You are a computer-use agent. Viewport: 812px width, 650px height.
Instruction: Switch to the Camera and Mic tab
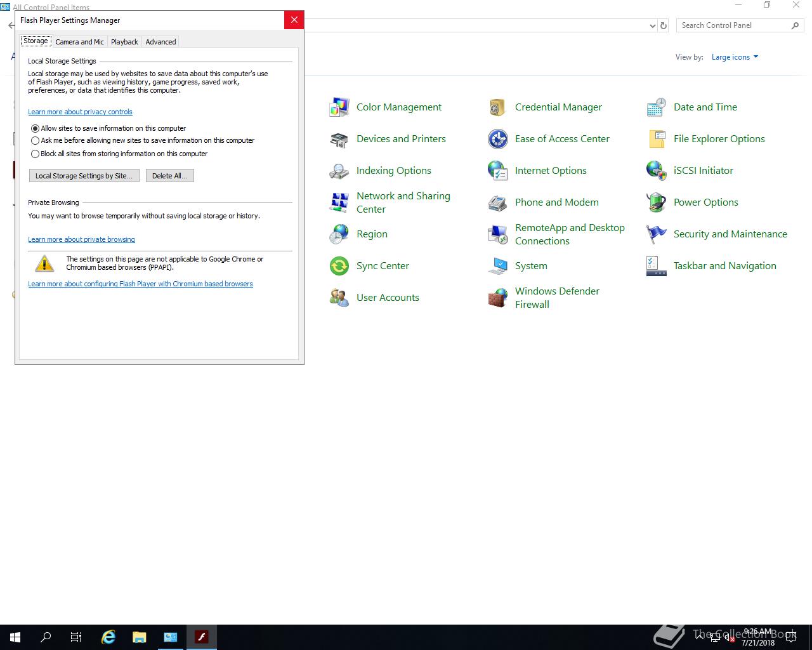point(79,42)
